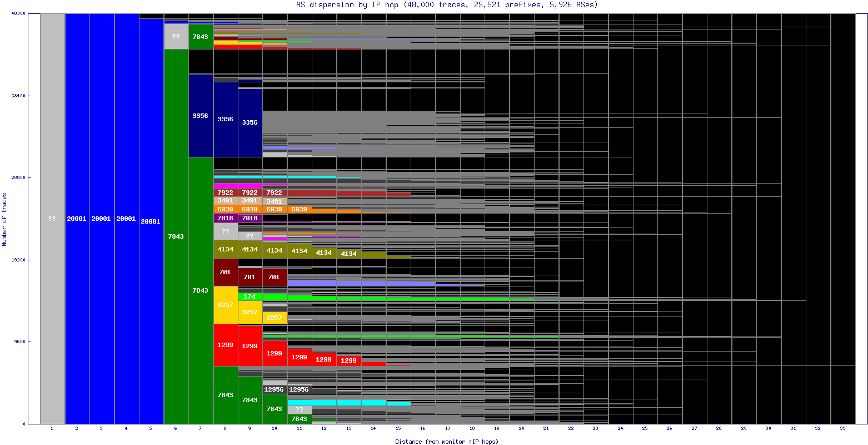
Task: Click the blue 20001 block at hop 4
Action: click(127, 219)
